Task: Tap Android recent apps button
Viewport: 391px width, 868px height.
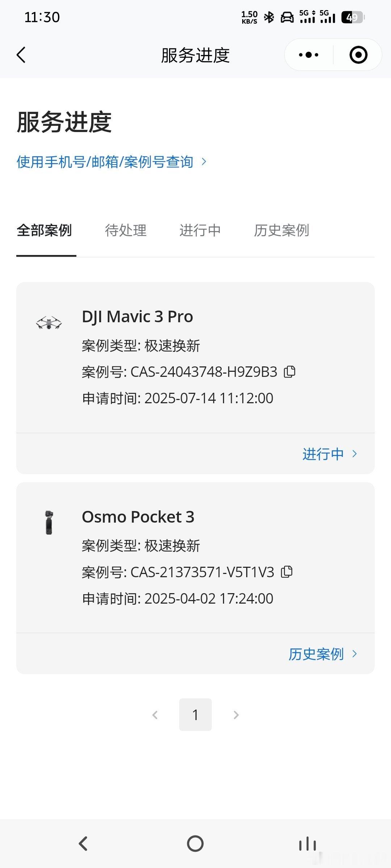Action: pyautogui.click(x=307, y=844)
